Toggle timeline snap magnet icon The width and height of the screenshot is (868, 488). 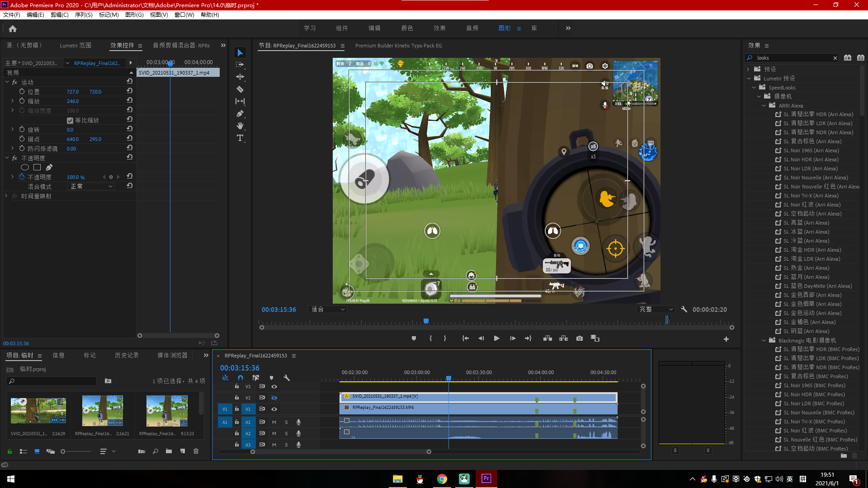click(x=241, y=378)
